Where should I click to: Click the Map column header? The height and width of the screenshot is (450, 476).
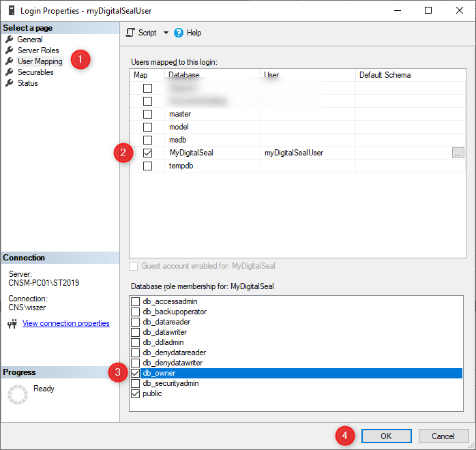(147, 75)
